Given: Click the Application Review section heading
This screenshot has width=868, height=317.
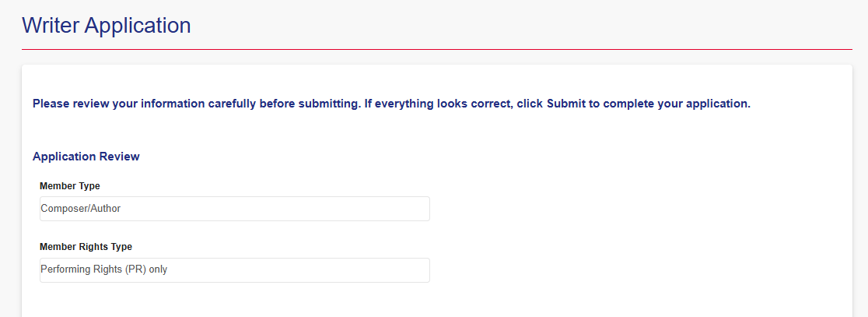Looking at the screenshot, I should pos(86,157).
